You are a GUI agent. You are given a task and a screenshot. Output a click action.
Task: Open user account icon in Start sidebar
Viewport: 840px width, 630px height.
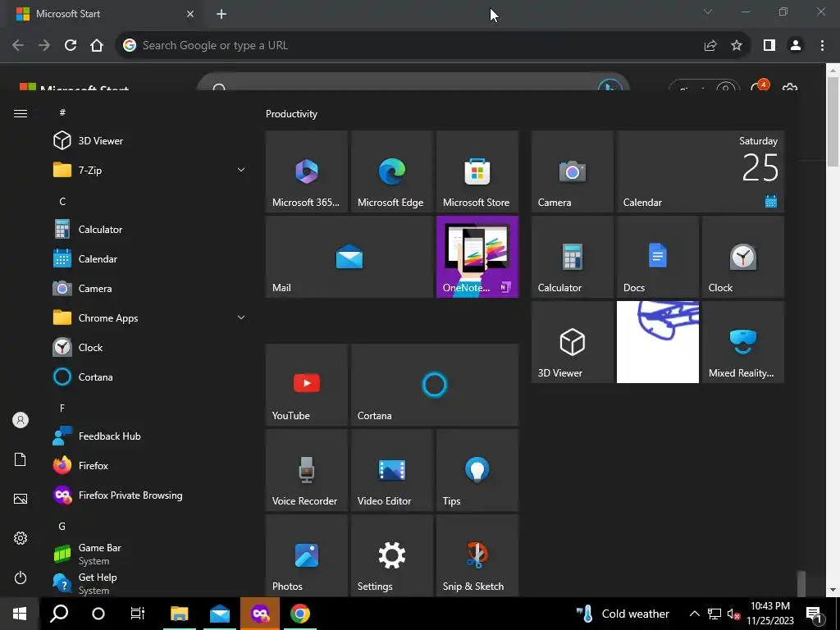click(x=21, y=420)
